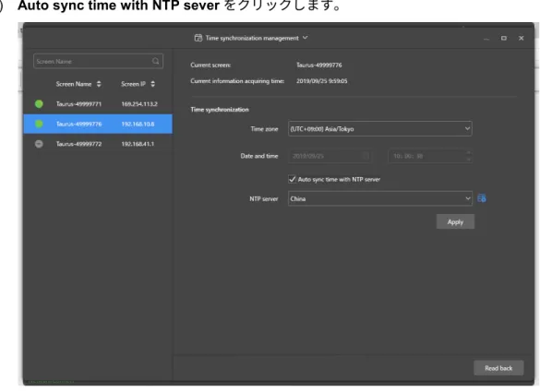Minimize the Time synchronization window

tap(486, 39)
